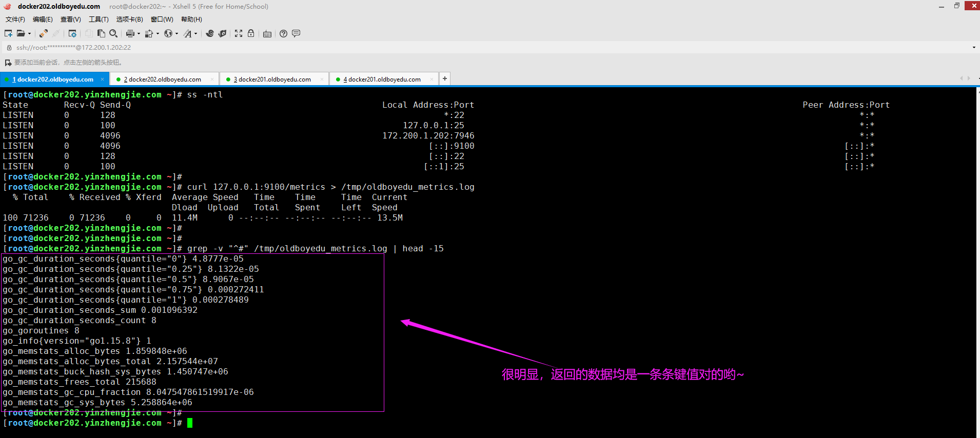Open the on-screen keyboard icon
Image resolution: width=980 pixels, height=438 pixels.
point(267,34)
